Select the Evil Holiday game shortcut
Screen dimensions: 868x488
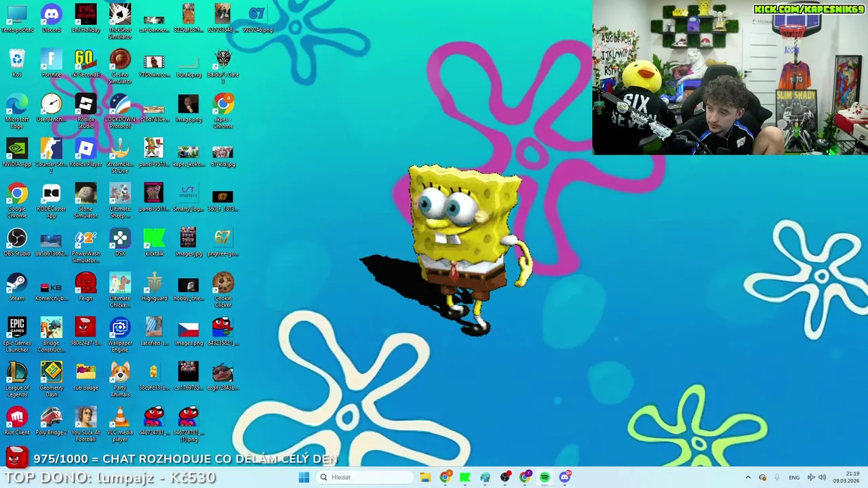[85, 18]
